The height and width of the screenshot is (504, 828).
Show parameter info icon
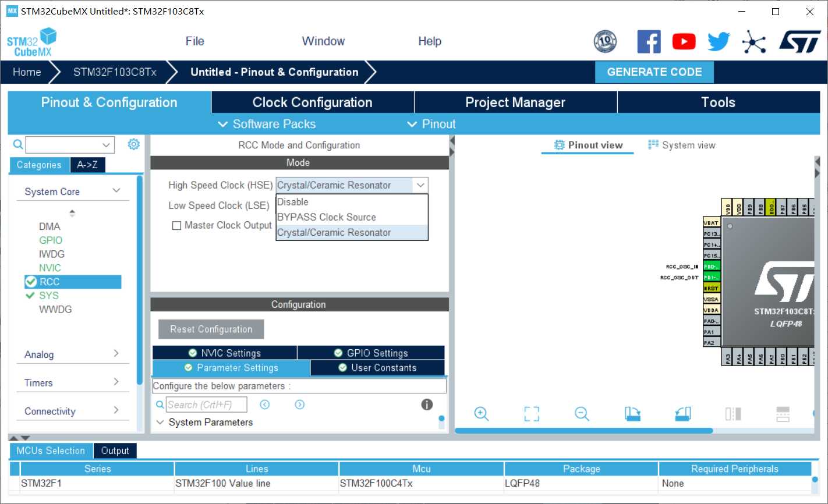[x=427, y=404]
